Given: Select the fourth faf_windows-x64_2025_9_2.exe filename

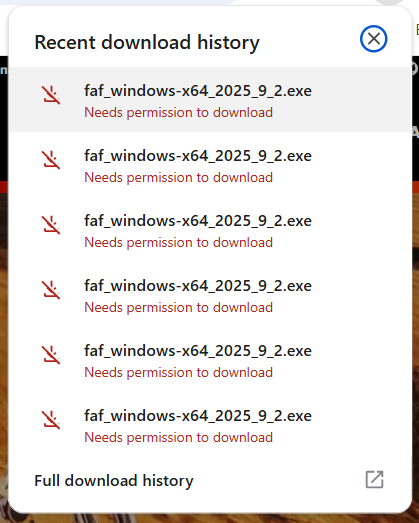Looking at the screenshot, I should click(198, 286).
